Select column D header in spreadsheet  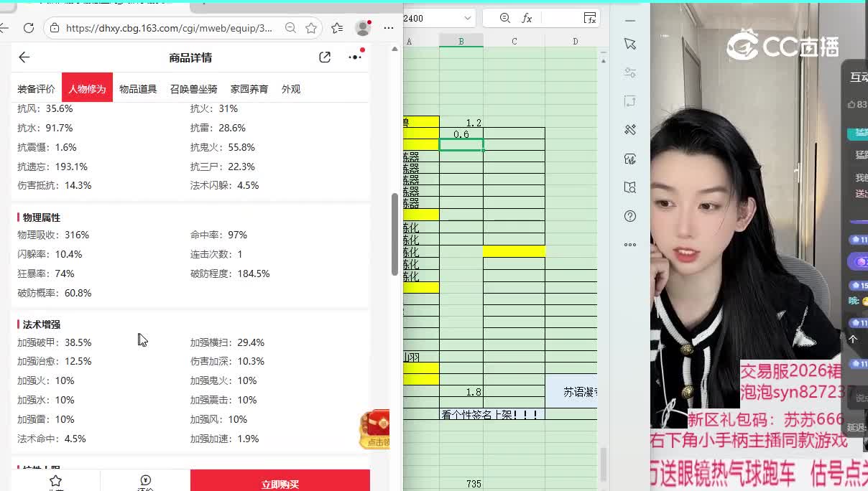click(571, 42)
